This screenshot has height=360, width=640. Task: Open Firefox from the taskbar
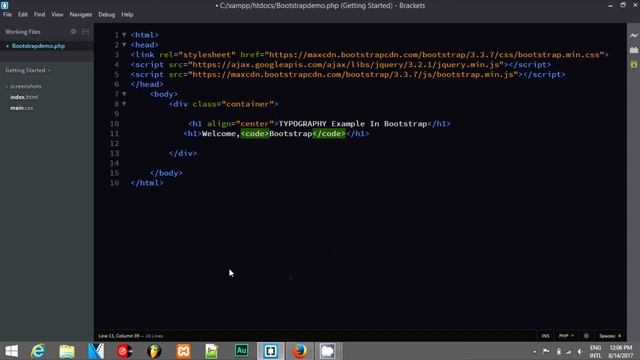tap(300, 351)
